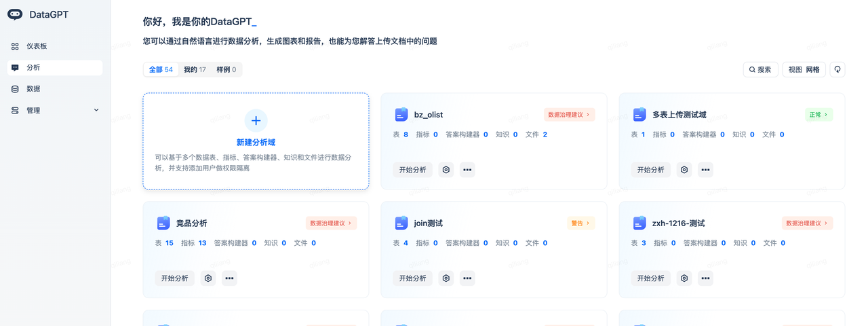Click the 搜索 search box
868x326 pixels.
point(760,69)
